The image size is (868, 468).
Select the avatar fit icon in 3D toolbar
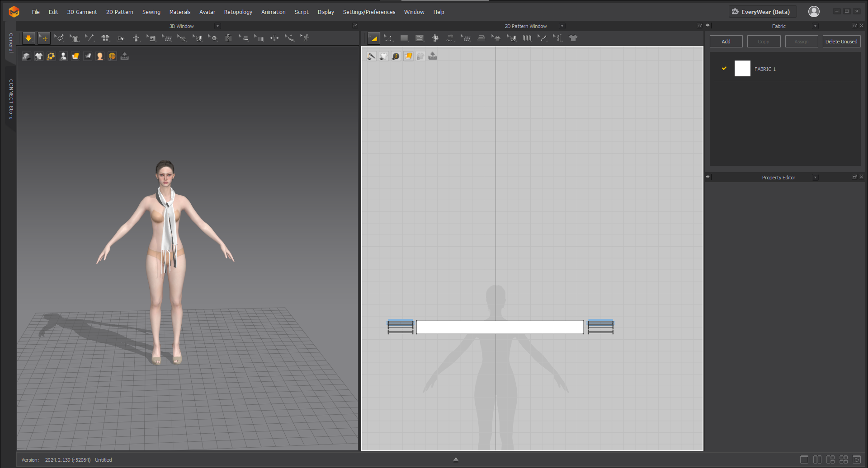[136, 38]
